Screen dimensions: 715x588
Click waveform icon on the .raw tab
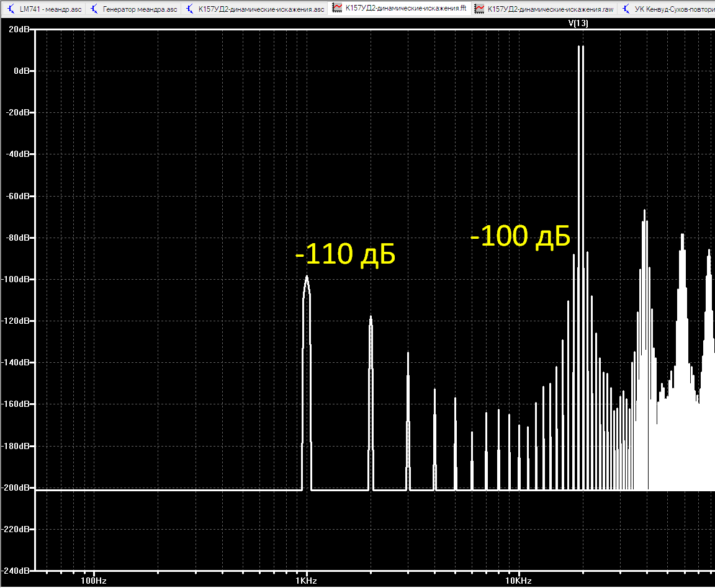(x=479, y=9)
